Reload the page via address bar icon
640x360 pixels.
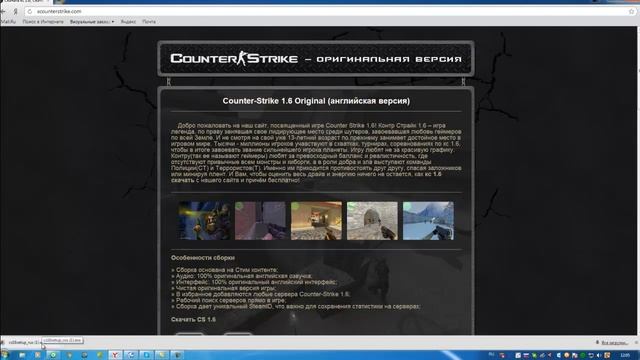point(29,11)
